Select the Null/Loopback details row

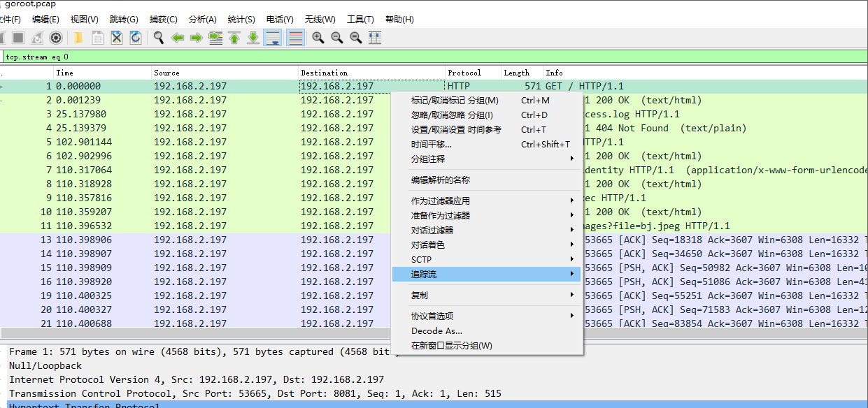pos(434,365)
